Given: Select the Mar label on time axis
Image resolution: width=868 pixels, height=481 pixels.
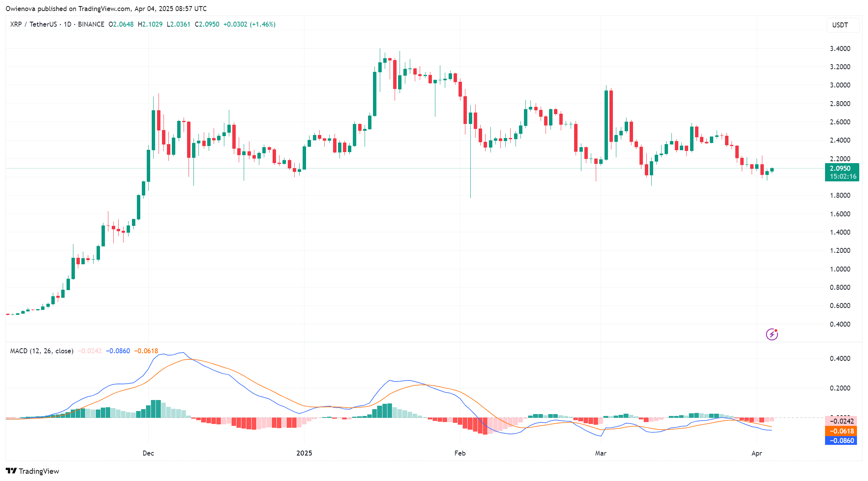Looking at the screenshot, I should tap(601, 453).
